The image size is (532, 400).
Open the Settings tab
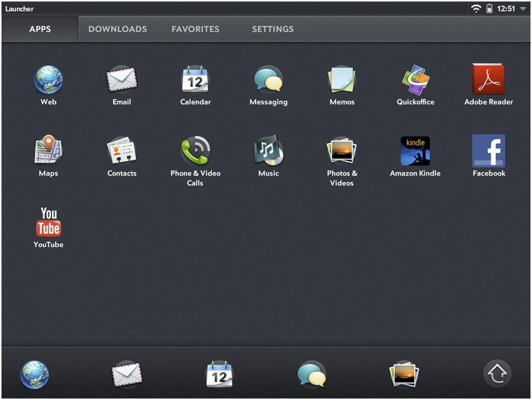pos(273,29)
